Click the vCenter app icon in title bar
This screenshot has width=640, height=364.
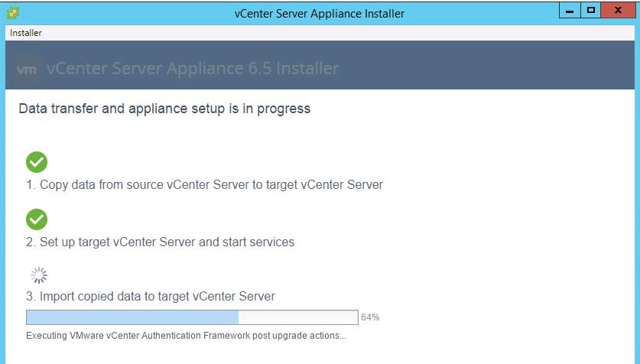[13, 13]
